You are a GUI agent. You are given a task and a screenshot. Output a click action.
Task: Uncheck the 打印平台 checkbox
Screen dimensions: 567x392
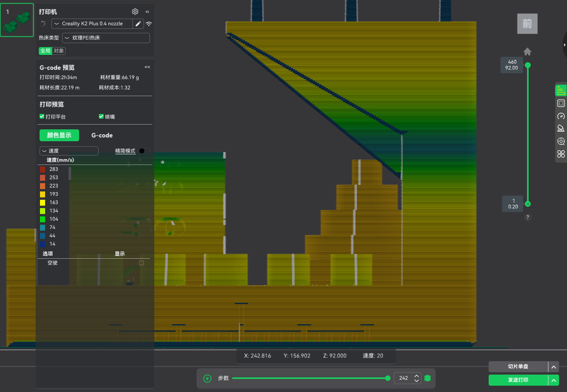[x=42, y=116]
